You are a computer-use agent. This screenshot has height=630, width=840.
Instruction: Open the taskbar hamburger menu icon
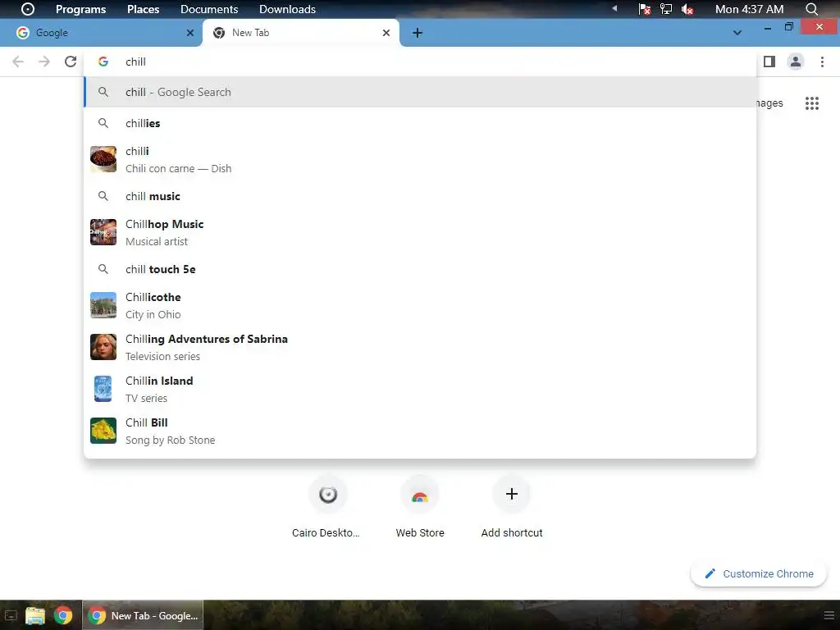pyautogui.click(x=829, y=615)
